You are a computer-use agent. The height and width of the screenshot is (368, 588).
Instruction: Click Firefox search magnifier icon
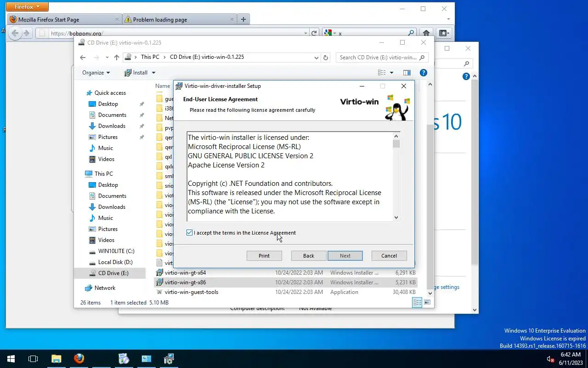[411, 33]
